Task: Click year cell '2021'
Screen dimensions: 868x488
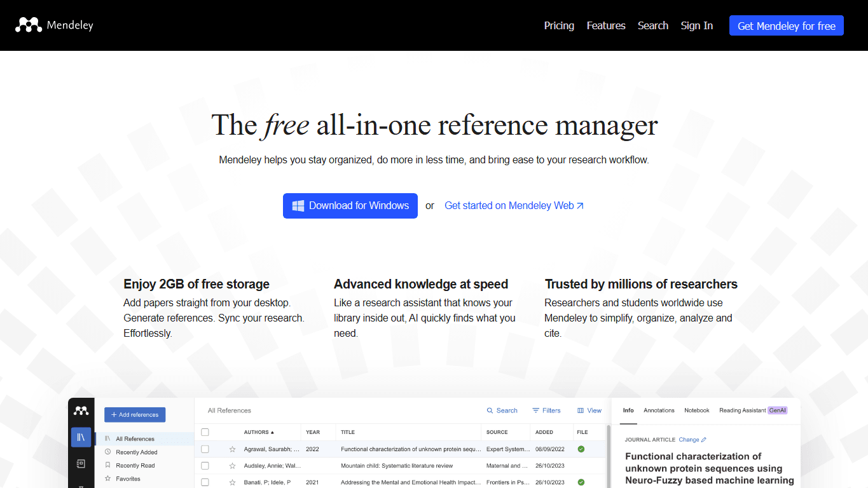Action: click(312, 482)
